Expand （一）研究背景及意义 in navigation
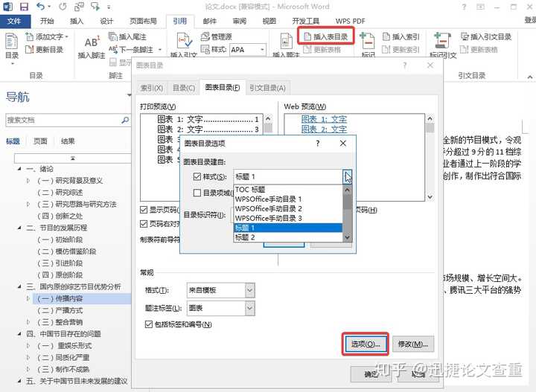This screenshot has height=392, width=536. tap(28, 181)
